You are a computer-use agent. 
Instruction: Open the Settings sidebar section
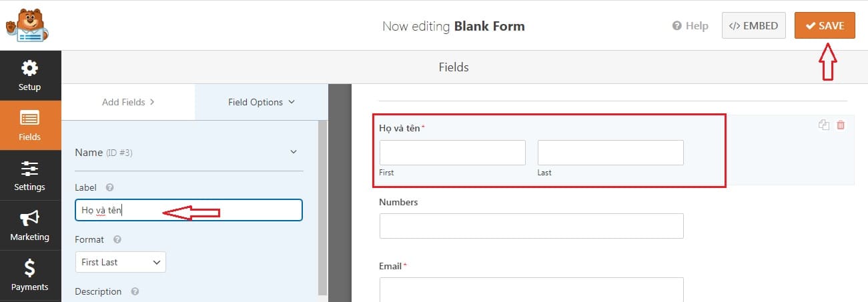tap(30, 175)
